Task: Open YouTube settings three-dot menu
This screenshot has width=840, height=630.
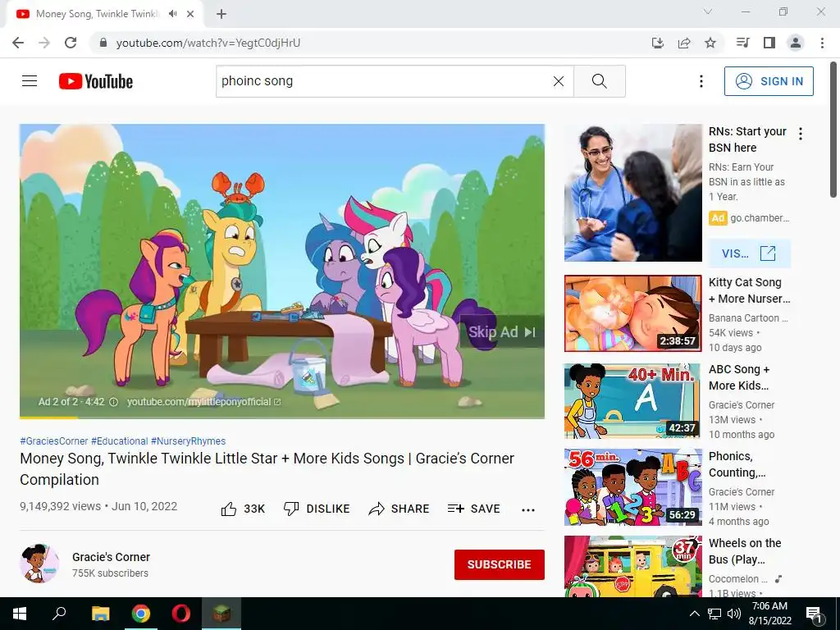Action: pos(701,81)
